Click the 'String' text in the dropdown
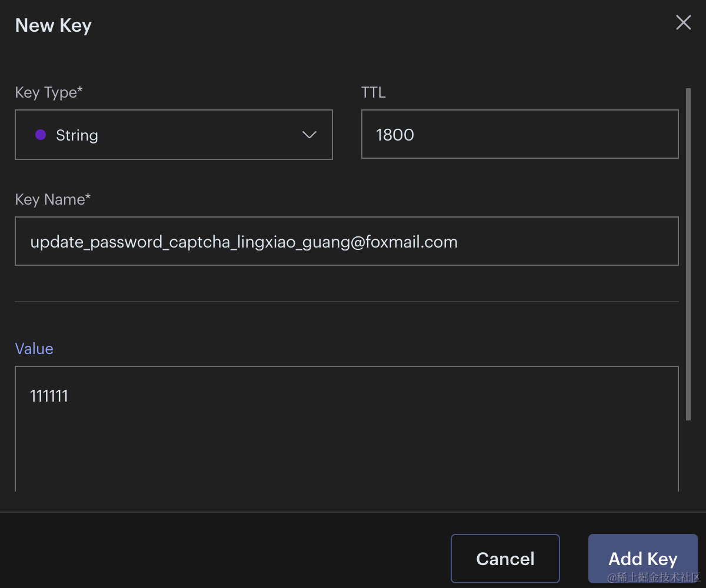 pos(77,135)
